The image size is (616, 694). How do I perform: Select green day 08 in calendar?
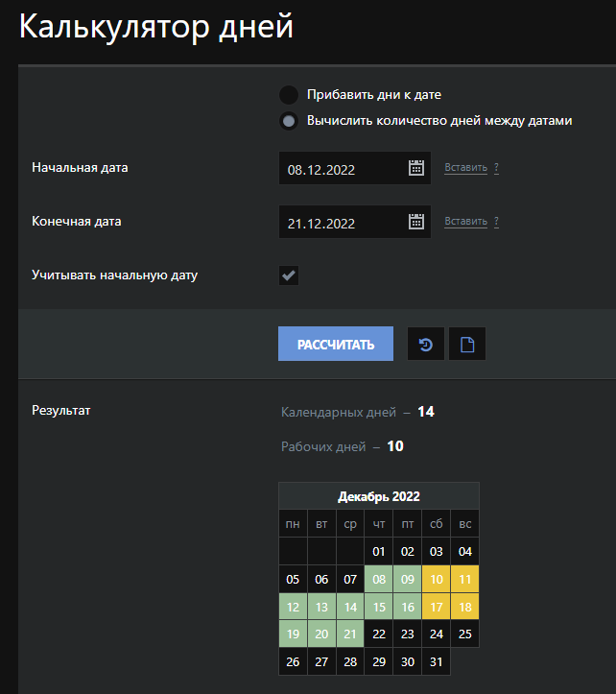point(378,580)
